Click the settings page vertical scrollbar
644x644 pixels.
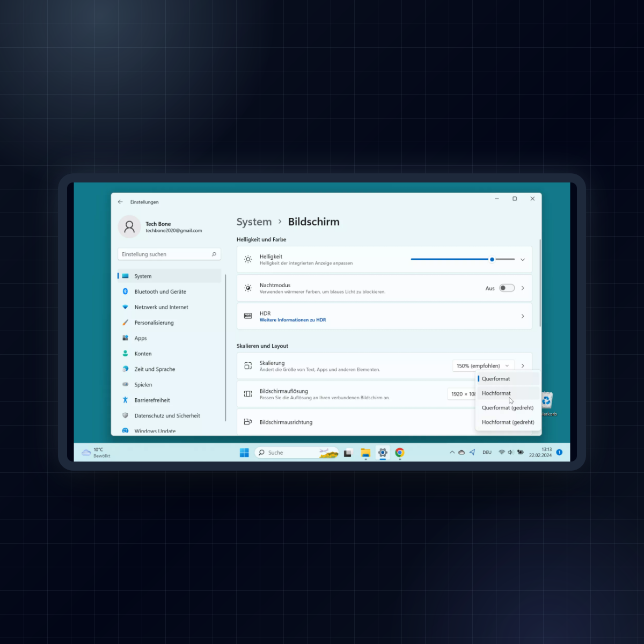coord(540,283)
